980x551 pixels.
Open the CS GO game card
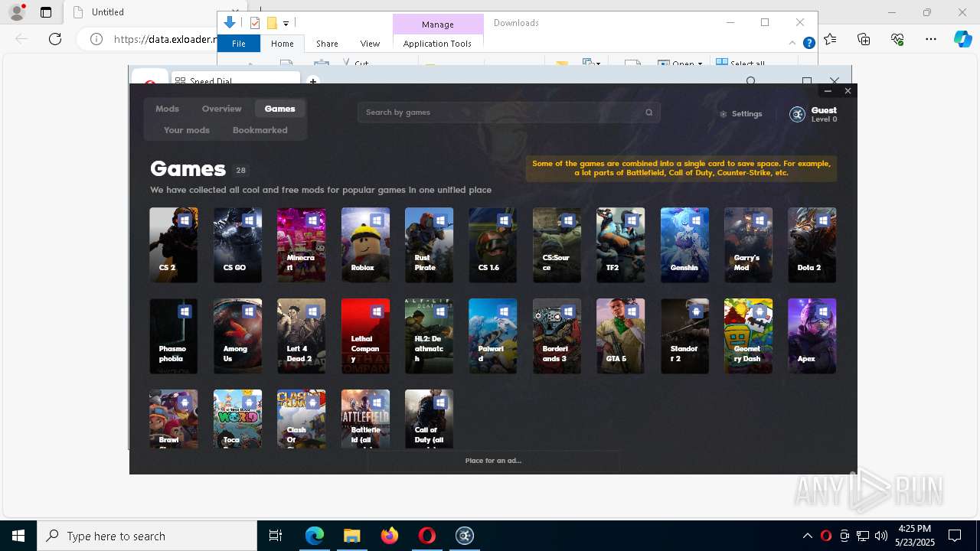pos(237,245)
